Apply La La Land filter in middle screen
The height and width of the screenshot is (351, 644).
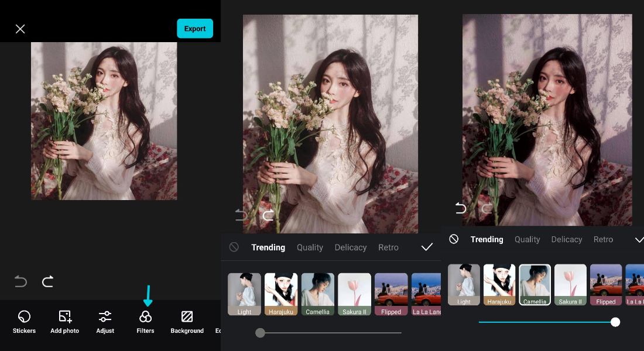point(426,294)
